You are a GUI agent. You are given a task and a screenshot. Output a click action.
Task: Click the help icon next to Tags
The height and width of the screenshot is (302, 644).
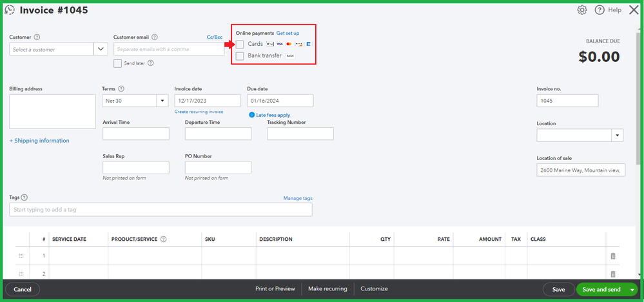(24, 197)
